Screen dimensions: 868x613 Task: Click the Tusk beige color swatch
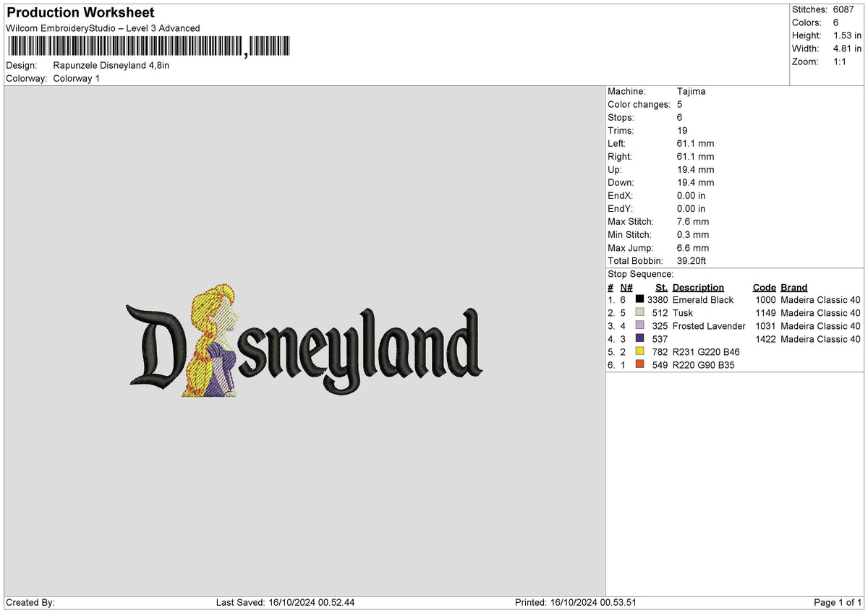tap(639, 312)
